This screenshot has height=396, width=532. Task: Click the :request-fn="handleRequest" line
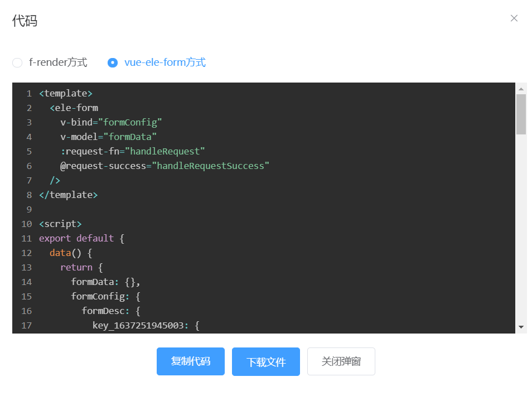(x=133, y=151)
